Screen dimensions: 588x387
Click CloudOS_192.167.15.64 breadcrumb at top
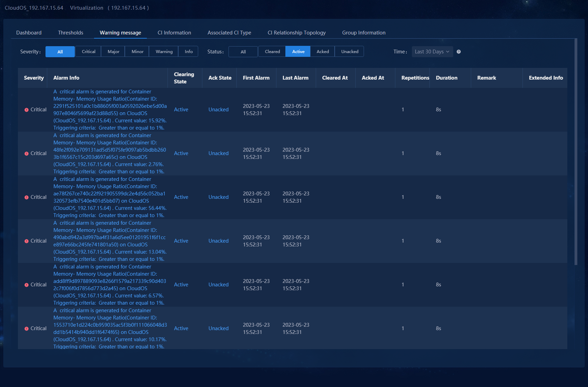click(34, 8)
